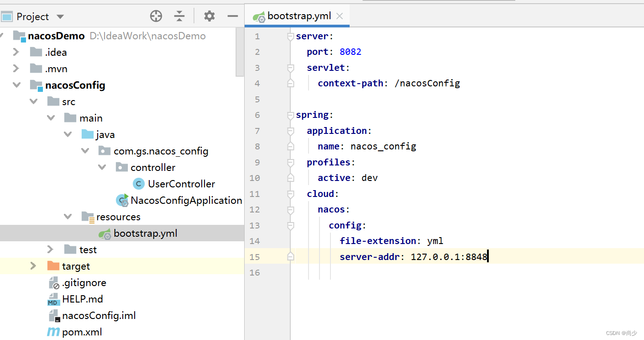Image resolution: width=644 pixels, height=340 pixels.
Task: Expand the .mvn folder
Action: 16,69
